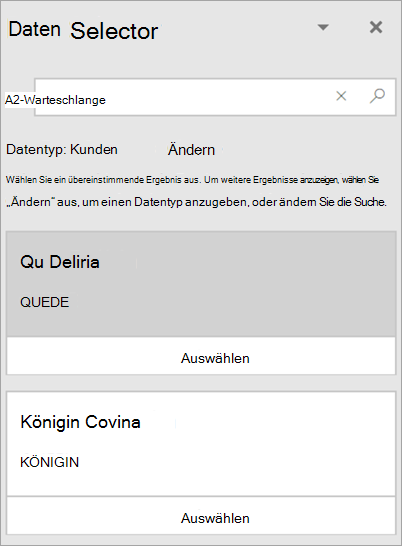The width and height of the screenshot is (402, 546).
Task: Select the Königin Covina result card
Action: pyautogui.click(x=201, y=444)
